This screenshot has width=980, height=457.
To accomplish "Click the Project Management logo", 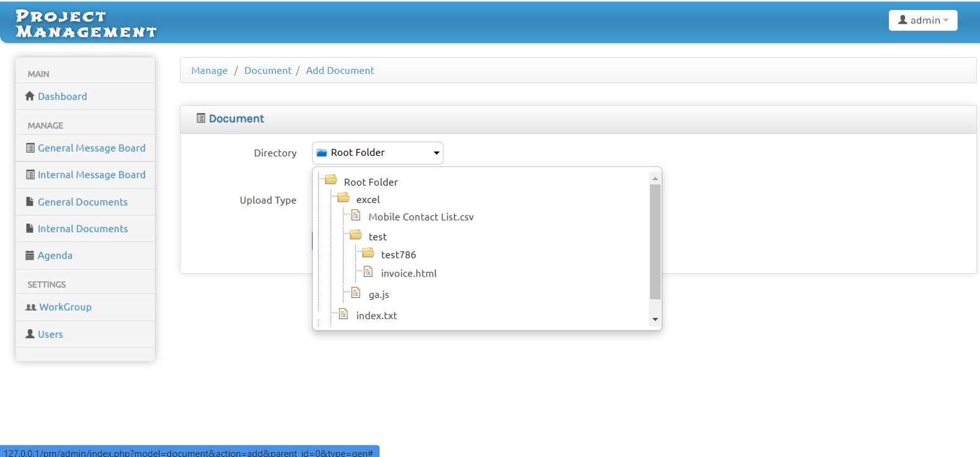I will [x=86, y=24].
